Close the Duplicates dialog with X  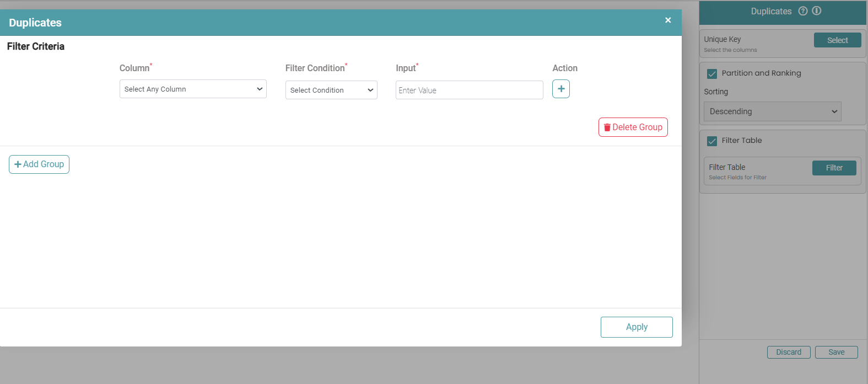668,20
